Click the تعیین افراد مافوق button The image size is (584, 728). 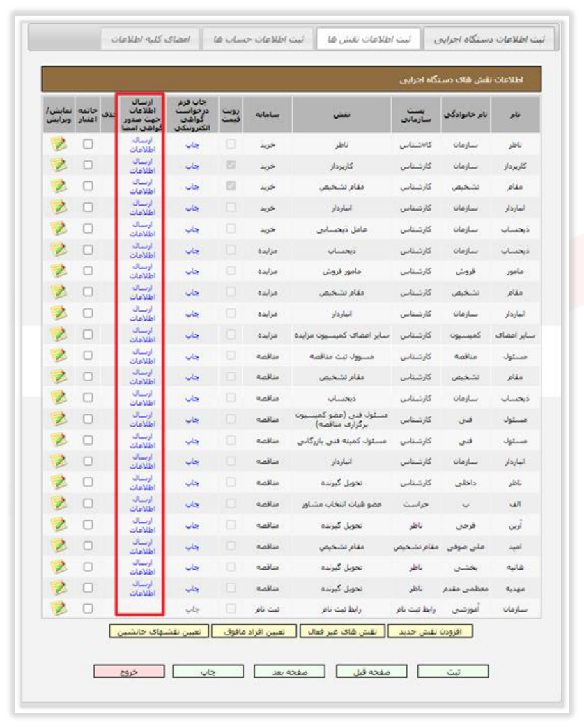click(254, 632)
